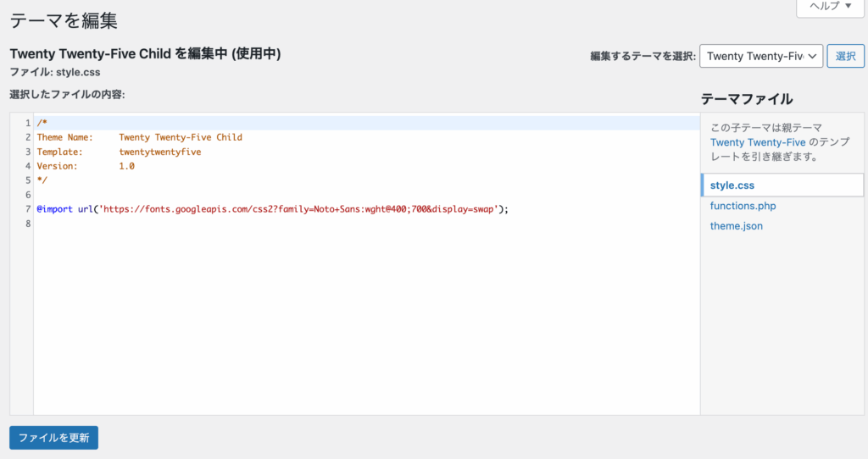Viewport: 868px width, 459px height.
Task: Click the Template twentytwentyfive code line
Action: (119, 152)
